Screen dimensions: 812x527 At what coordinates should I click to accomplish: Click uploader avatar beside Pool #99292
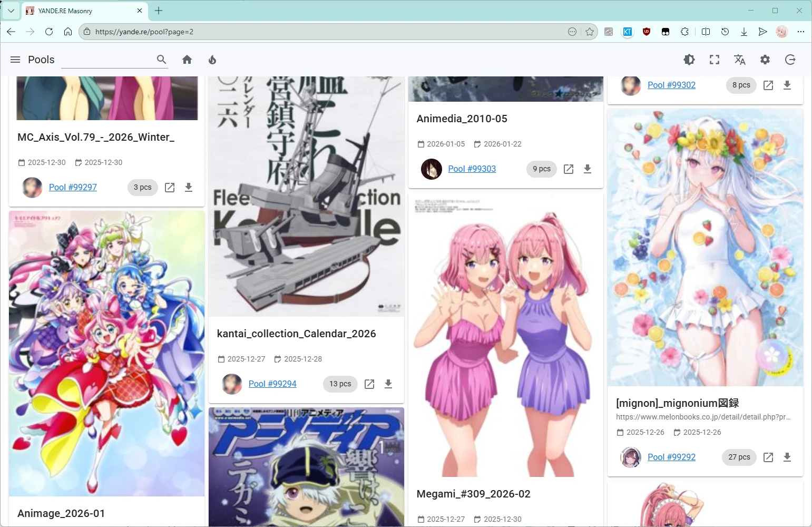click(x=631, y=457)
